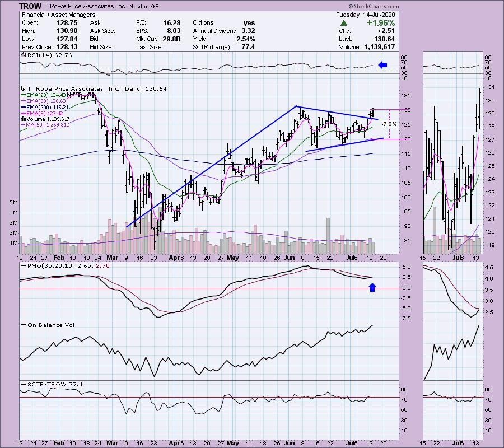The width and height of the screenshot is (504, 448).
Task: Click the -7.5 PMO axis label
Action: (406, 319)
